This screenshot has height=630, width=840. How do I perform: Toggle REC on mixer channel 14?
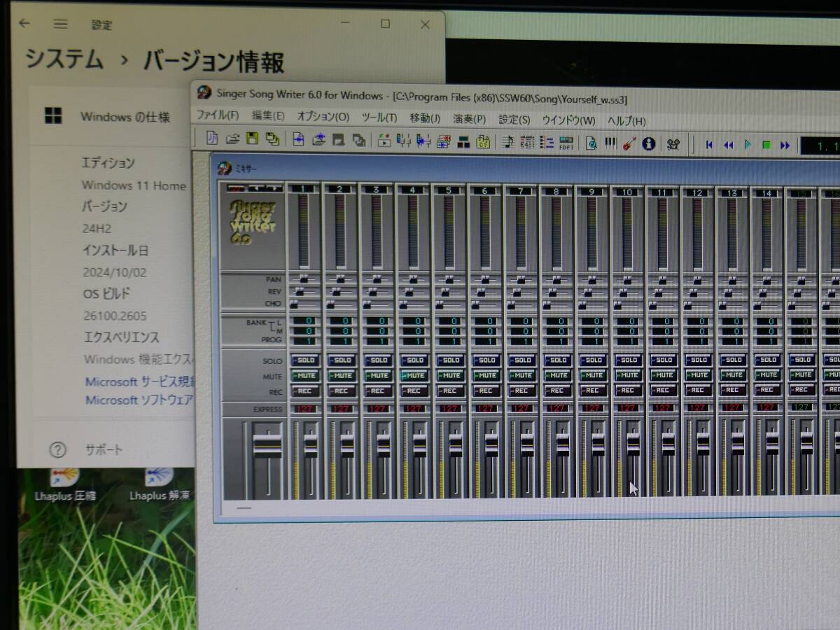[767, 391]
